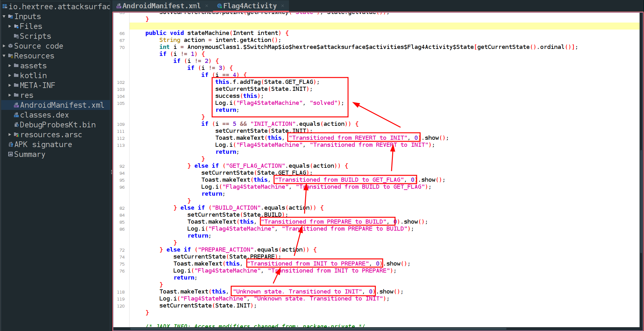Click the AndroidManifest.xml tab file icon

pos(119,6)
